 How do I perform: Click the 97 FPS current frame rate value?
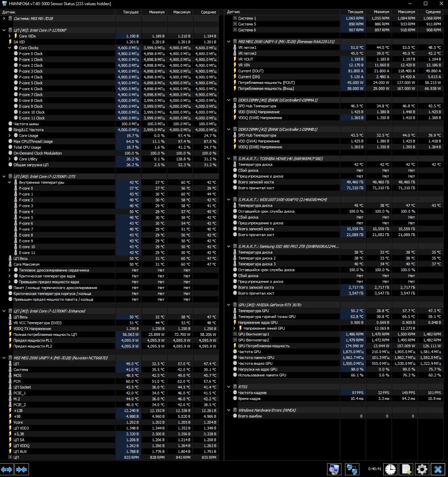pyautogui.click(x=357, y=393)
